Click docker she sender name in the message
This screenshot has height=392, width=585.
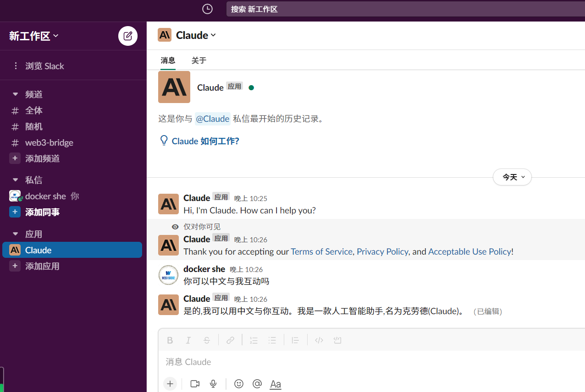tap(204, 269)
